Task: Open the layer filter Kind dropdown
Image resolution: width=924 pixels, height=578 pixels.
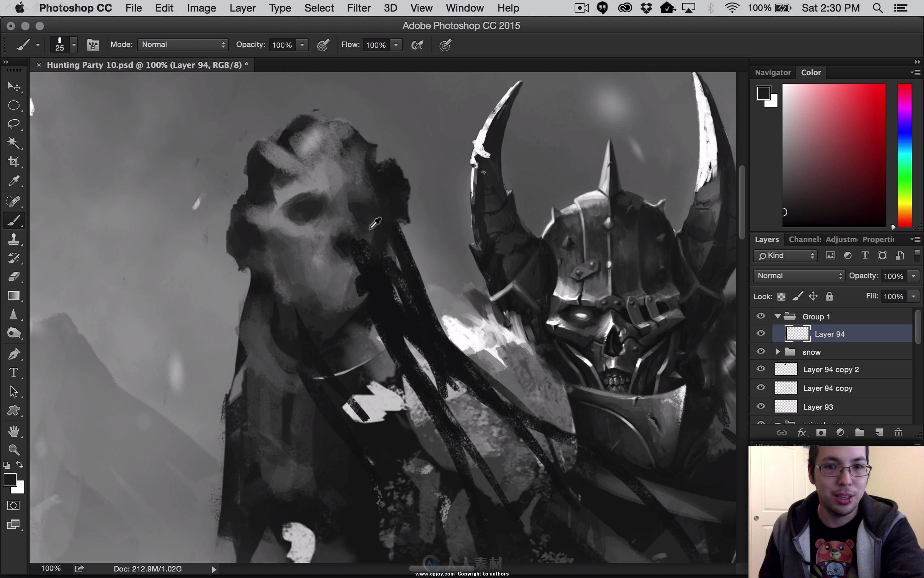Action: coord(785,255)
